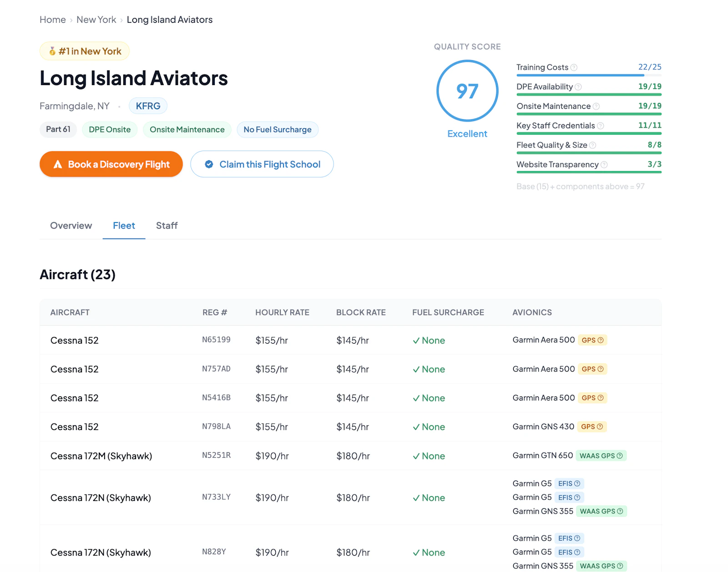Click the Training Costs help icon
Screen dimensions: 728x572
(x=574, y=67)
